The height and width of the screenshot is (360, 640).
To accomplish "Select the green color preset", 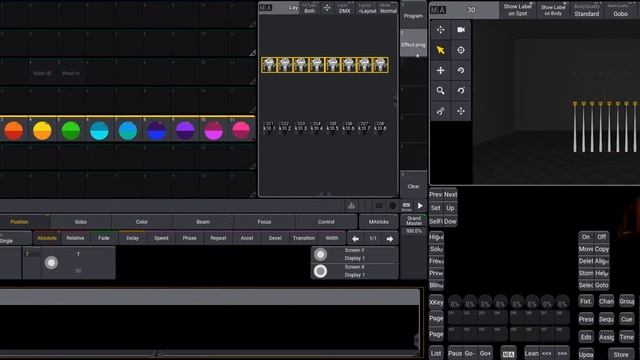I will pos(71,131).
